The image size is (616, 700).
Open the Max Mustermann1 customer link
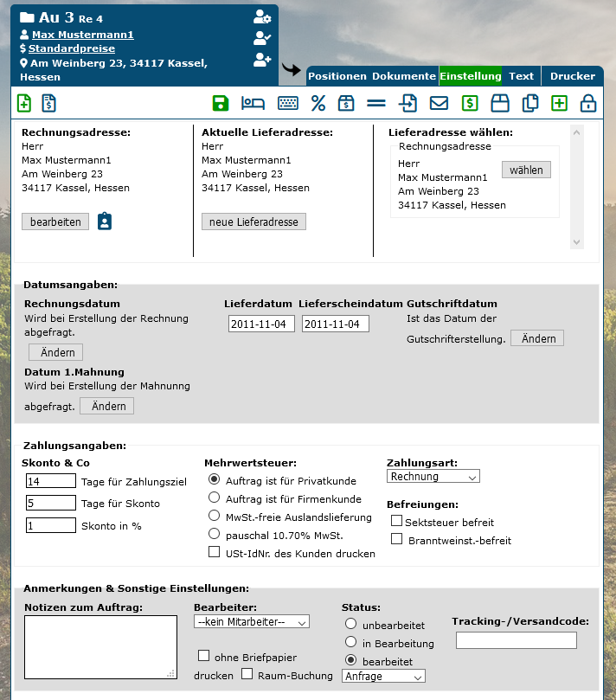point(82,35)
